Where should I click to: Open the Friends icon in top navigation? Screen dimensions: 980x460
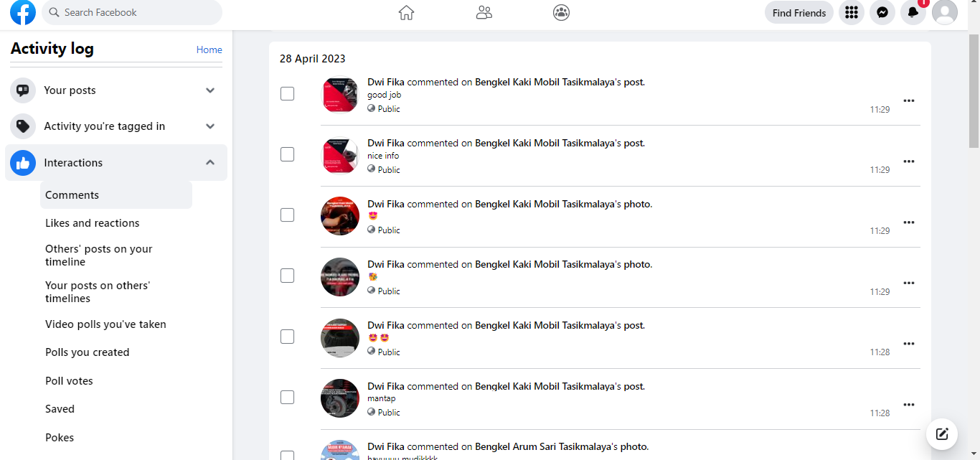(x=484, y=12)
